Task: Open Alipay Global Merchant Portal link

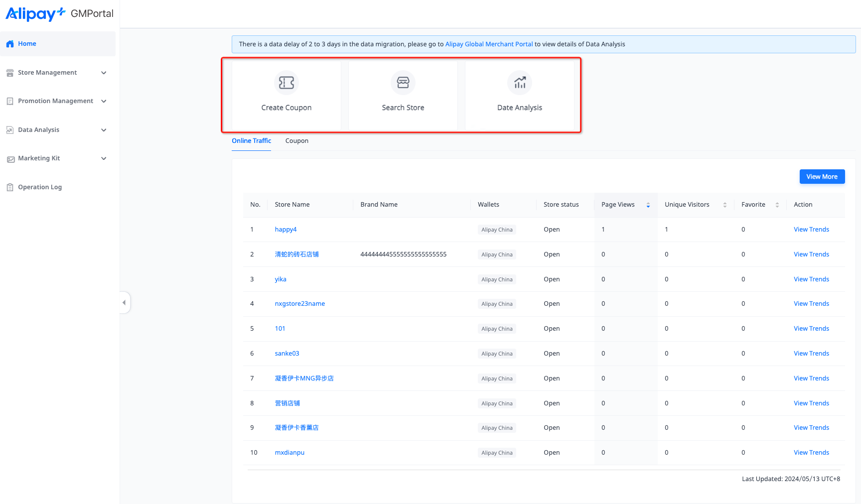Action: point(489,44)
